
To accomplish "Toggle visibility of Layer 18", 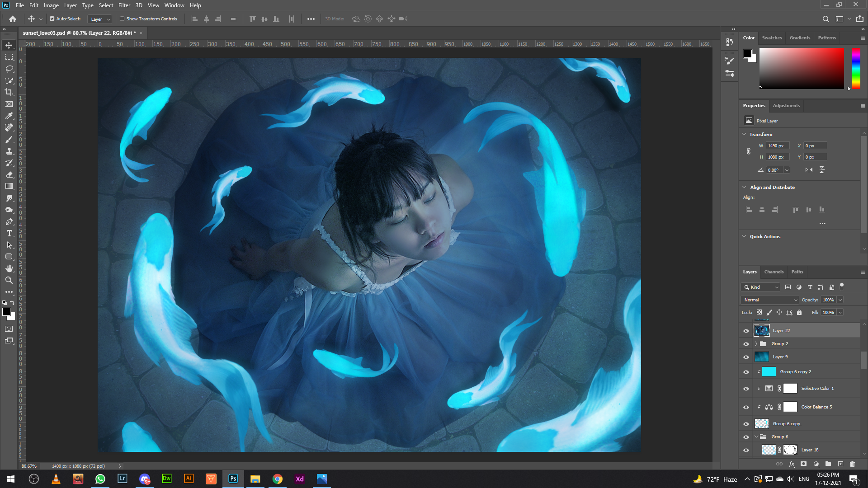I will pyautogui.click(x=746, y=450).
